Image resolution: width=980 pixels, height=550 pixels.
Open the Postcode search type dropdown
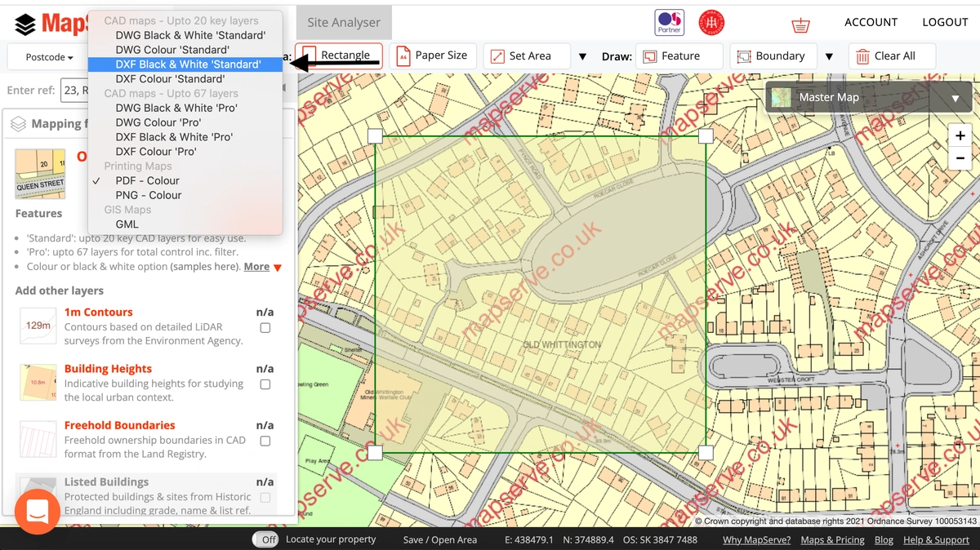48,57
